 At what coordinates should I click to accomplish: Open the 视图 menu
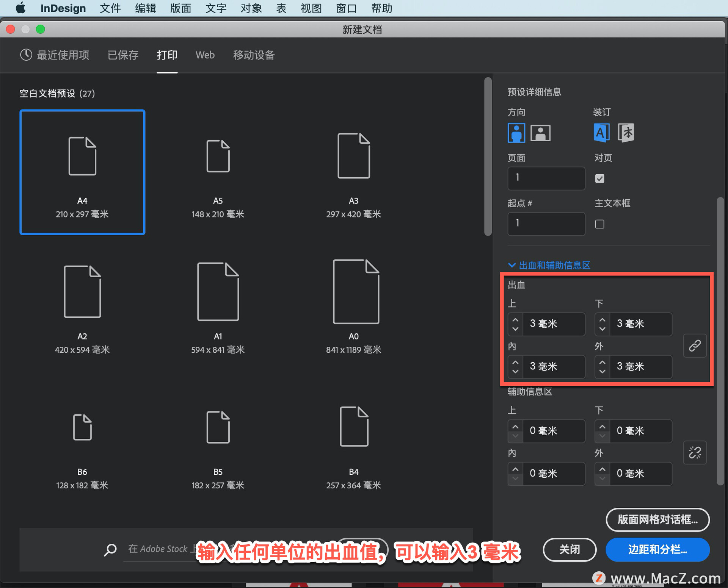point(311,8)
